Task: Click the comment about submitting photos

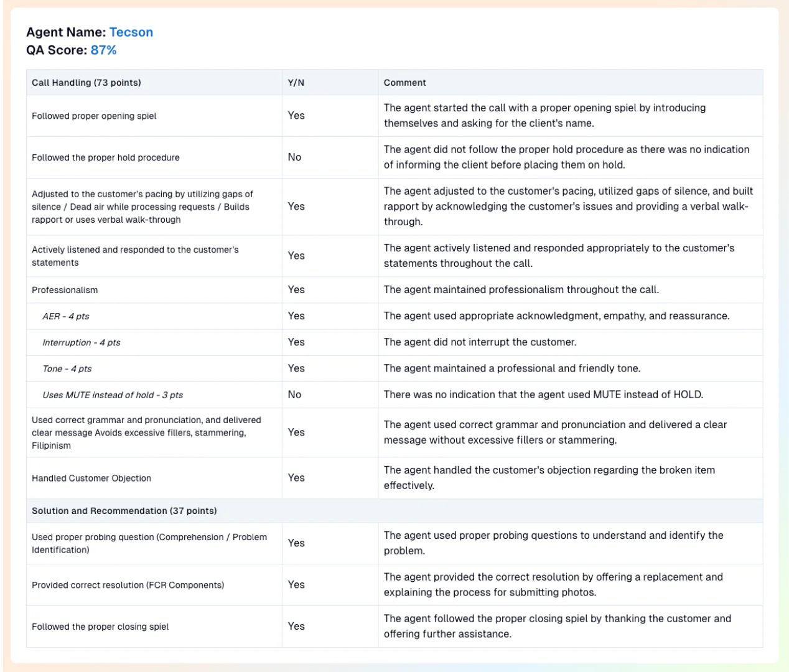Action: coord(553,585)
